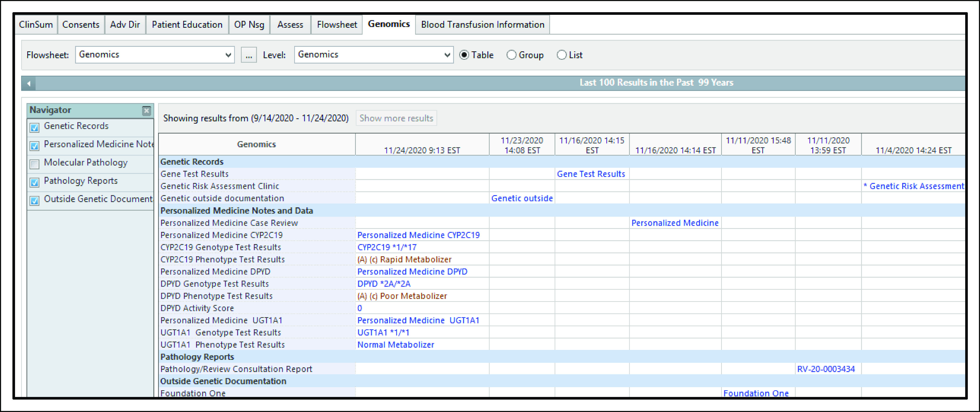The height and width of the screenshot is (412, 980).
Task: Open the Assess tab
Action: click(290, 25)
